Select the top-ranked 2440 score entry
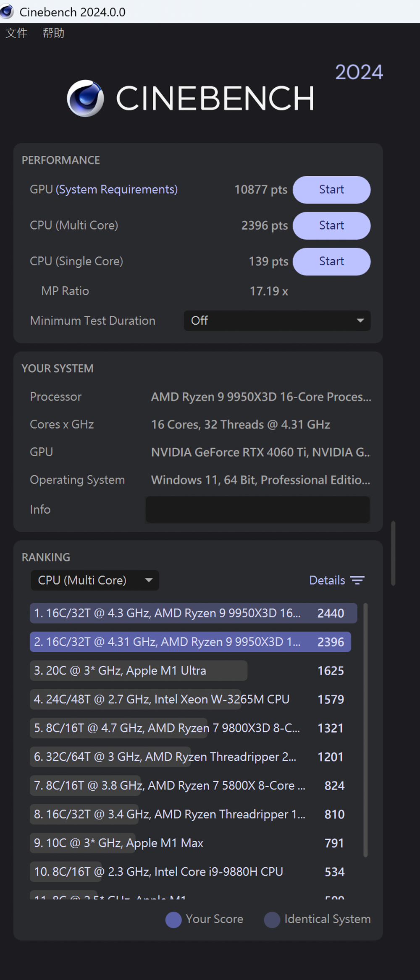 [x=193, y=613]
